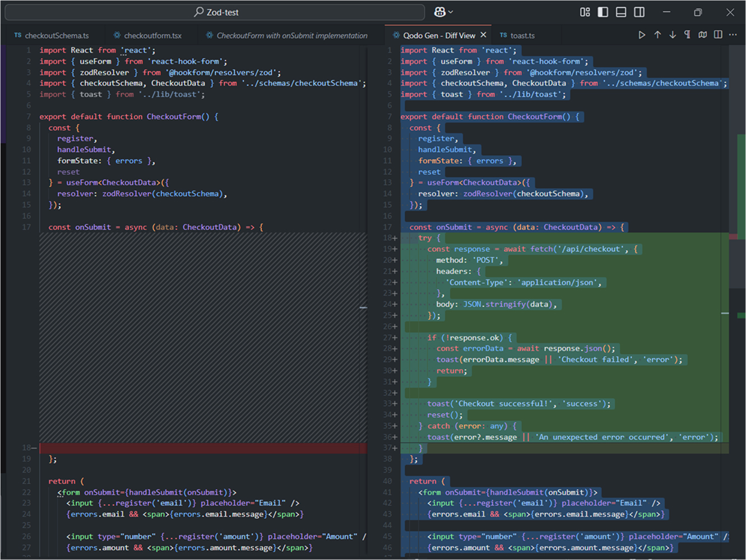Click the Run play icon in editor toolbar

tap(642, 35)
